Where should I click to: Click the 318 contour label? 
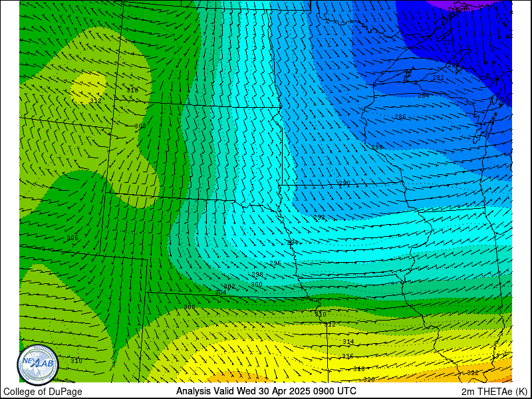click(x=359, y=368)
